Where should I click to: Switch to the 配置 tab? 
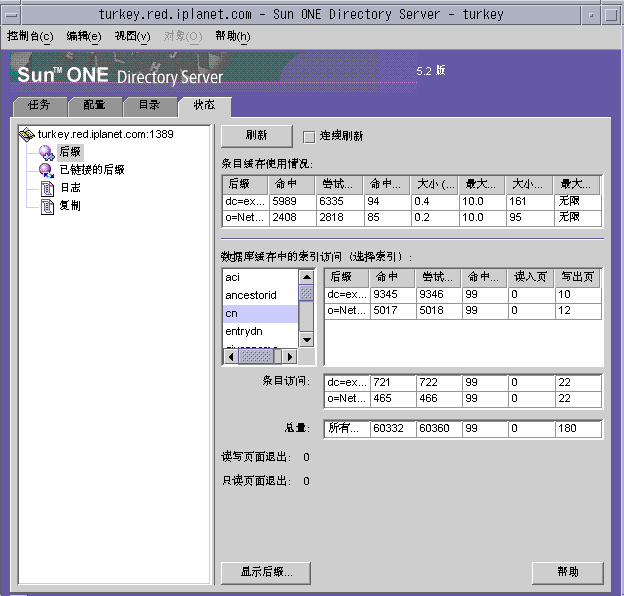click(x=94, y=105)
